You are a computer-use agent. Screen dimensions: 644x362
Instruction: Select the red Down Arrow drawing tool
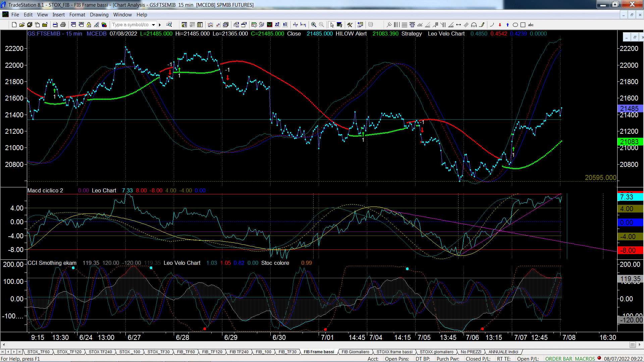coord(500,24)
